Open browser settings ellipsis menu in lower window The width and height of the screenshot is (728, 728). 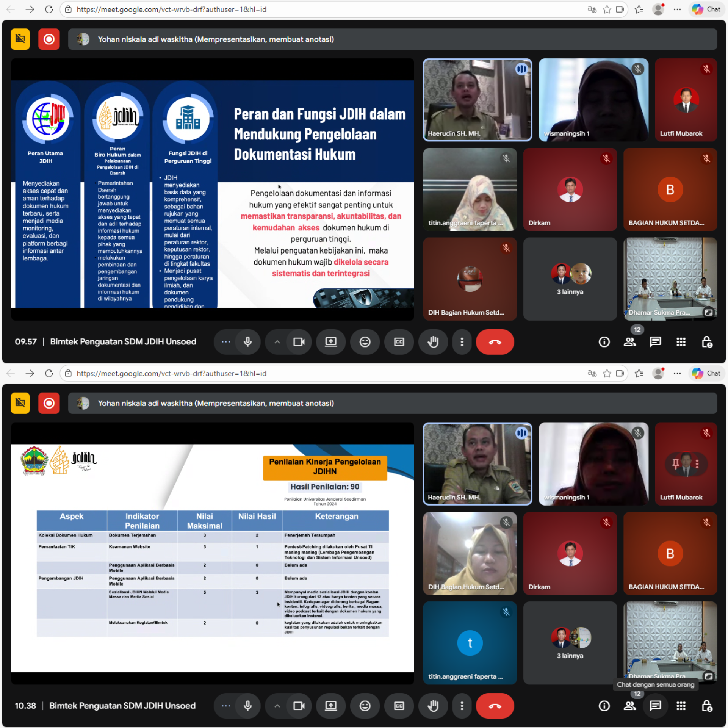pos(677,373)
